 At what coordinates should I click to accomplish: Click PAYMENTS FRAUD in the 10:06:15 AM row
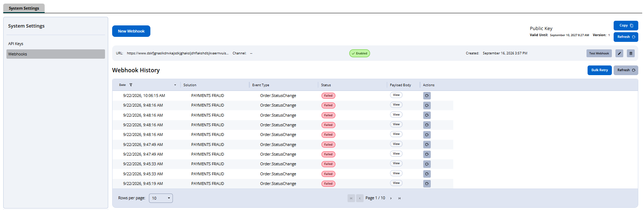[x=208, y=96]
